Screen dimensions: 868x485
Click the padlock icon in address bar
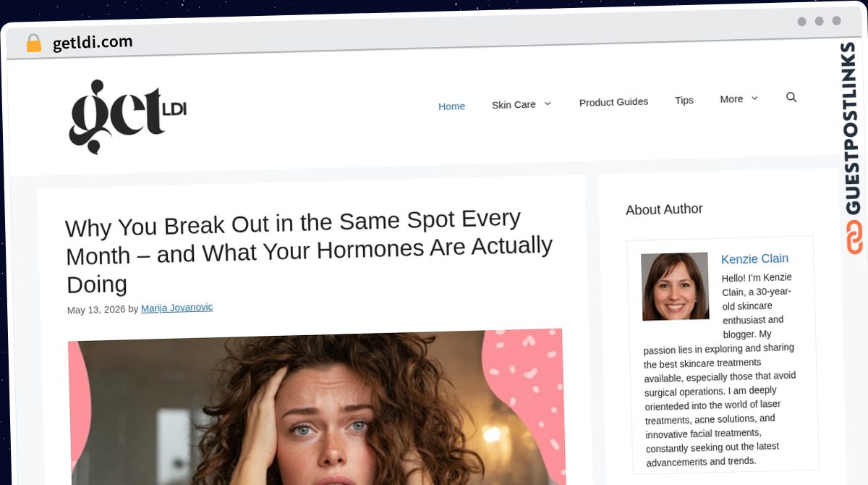pos(33,43)
